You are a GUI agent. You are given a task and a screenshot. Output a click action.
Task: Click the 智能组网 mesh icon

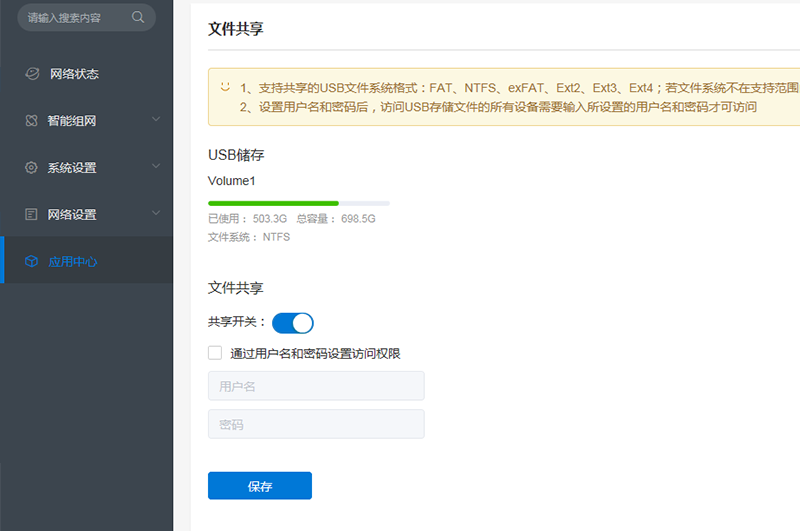tap(32, 120)
